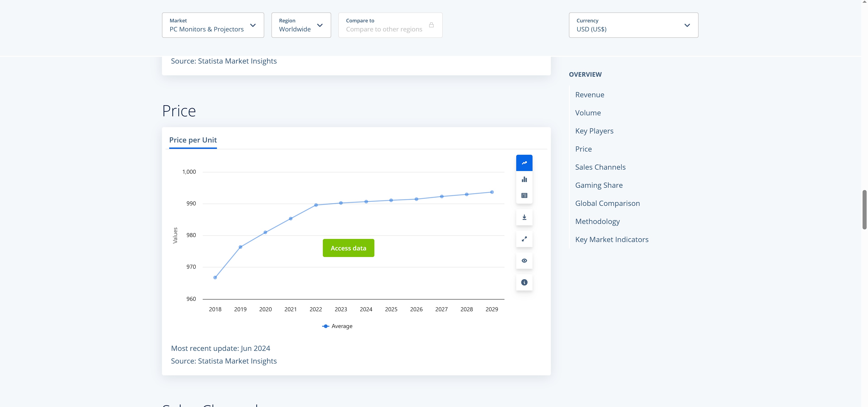Click the chart download icon
Viewport: 868px width, 407px height.
click(524, 217)
